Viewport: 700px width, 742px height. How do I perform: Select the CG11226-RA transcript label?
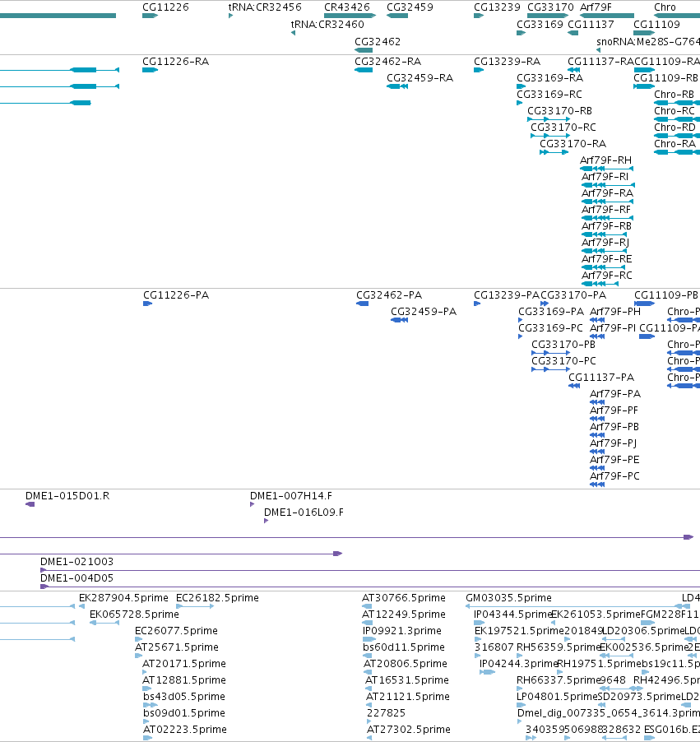(x=175, y=62)
